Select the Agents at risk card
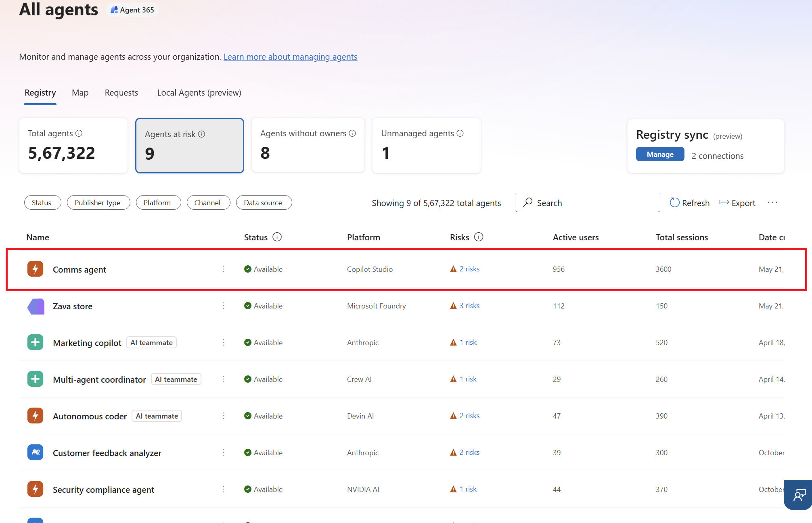This screenshot has width=812, height=523. pos(190,146)
